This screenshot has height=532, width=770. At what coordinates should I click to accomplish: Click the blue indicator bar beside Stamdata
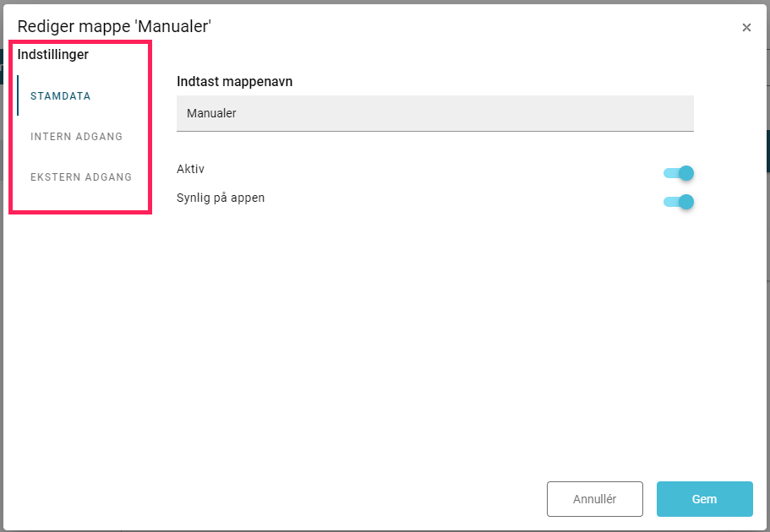[x=18, y=95]
